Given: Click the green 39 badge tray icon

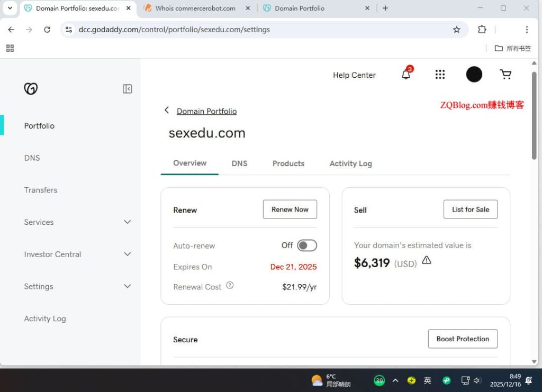Looking at the screenshot, I should pyautogui.click(x=379, y=380).
